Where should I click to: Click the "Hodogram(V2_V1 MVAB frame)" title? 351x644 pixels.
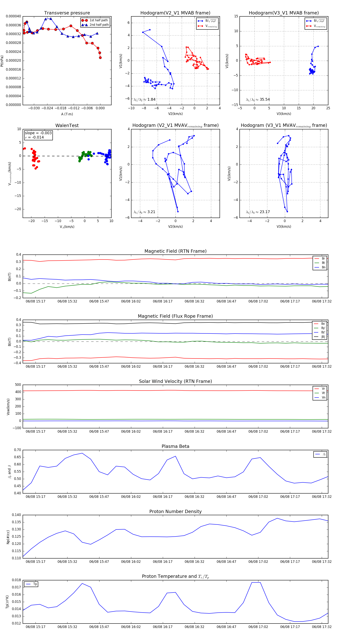[175, 13]
